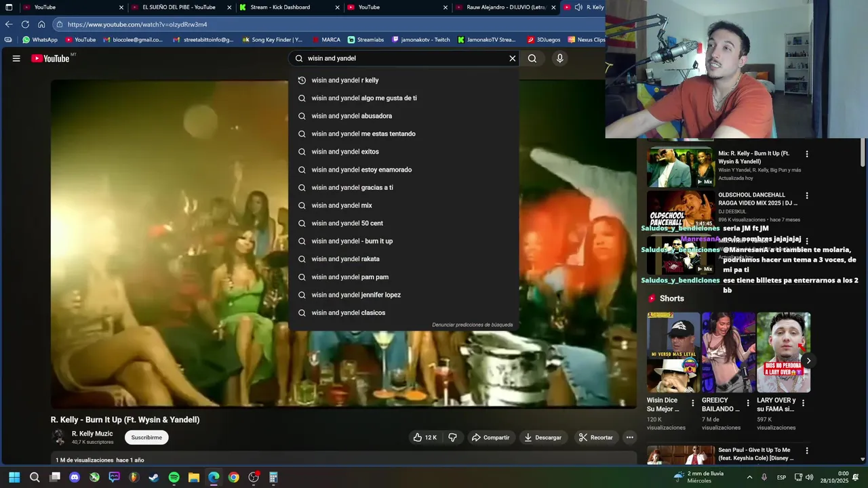
Task: Select suggestion 'wisin and yandel rakata'
Action: click(404, 259)
